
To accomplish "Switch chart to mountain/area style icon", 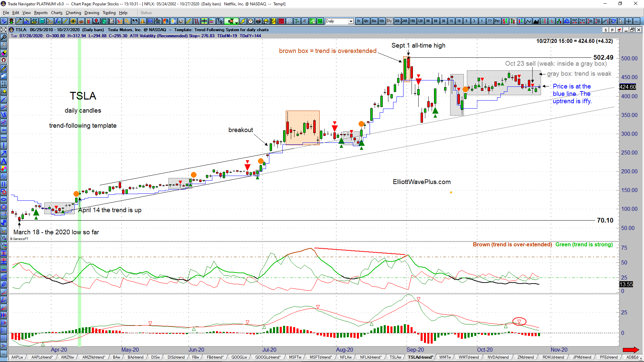I will point(536,21).
